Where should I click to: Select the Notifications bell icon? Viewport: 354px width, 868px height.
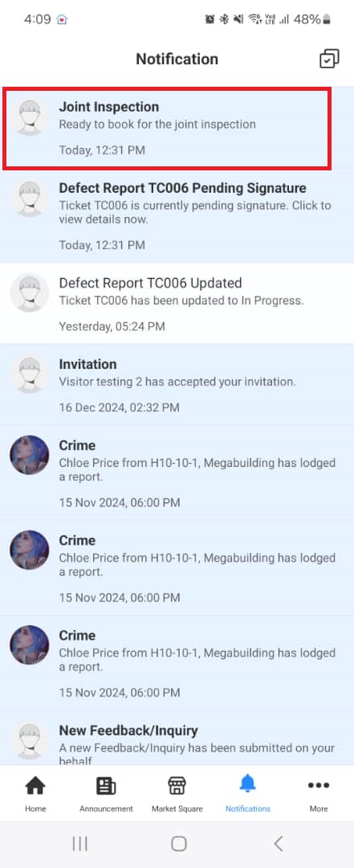pos(248,784)
